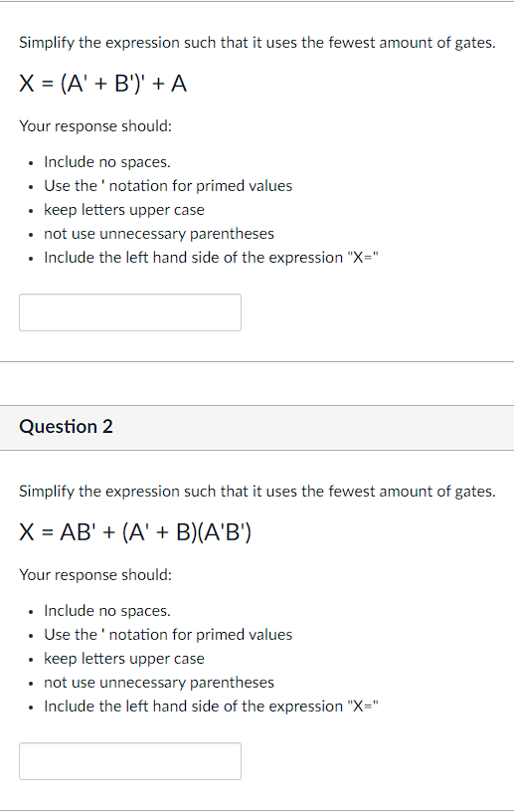Click Question 2's 'keep letters upper case' bullet
Screen dimensions: 514x812
pos(124,659)
